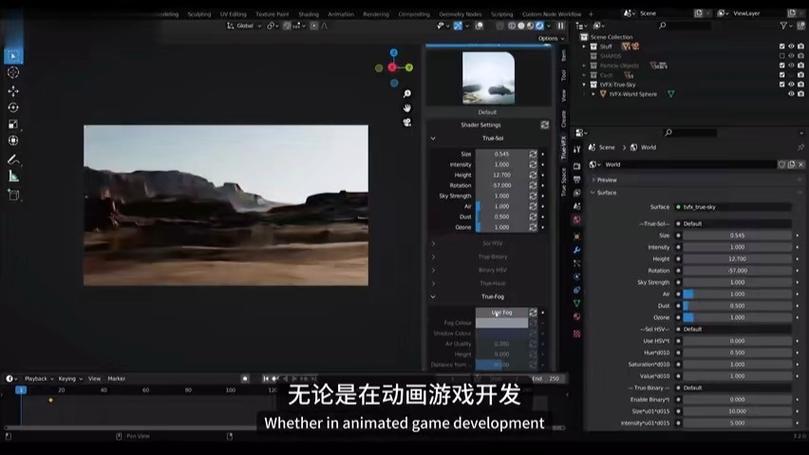The width and height of the screenshot is (809, 455).
Task: Disable Stuff collection in renders camera icon
Action: 801,46
